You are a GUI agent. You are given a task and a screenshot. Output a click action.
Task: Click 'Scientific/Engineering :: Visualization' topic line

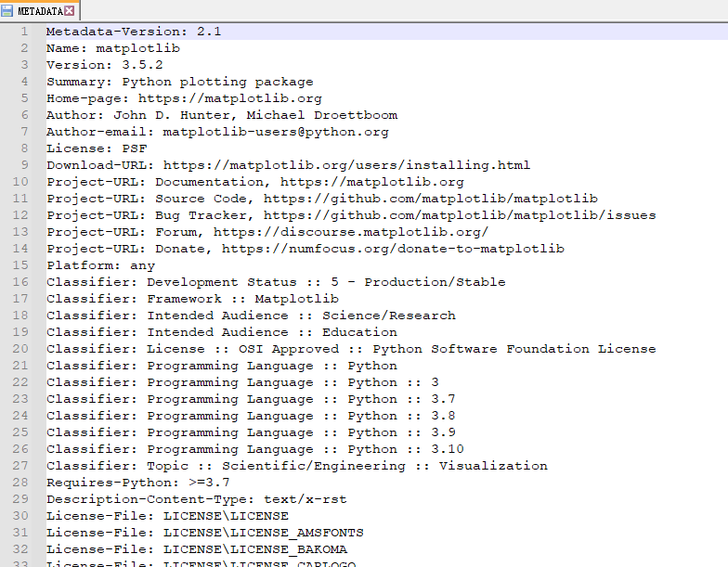[x=297, y=466]
